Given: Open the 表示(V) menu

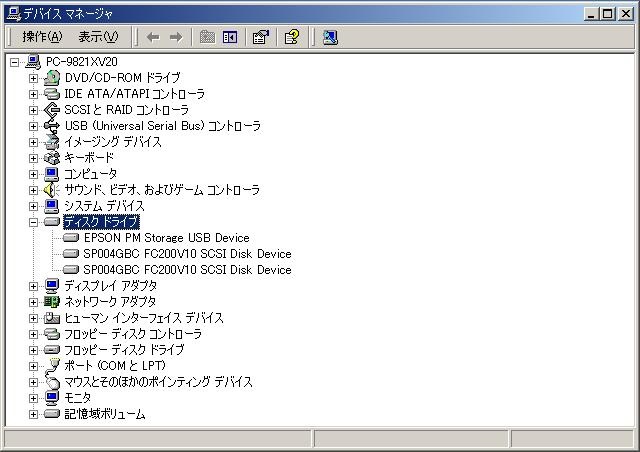Looking at the screenshot, I should (x=98, y=37).
